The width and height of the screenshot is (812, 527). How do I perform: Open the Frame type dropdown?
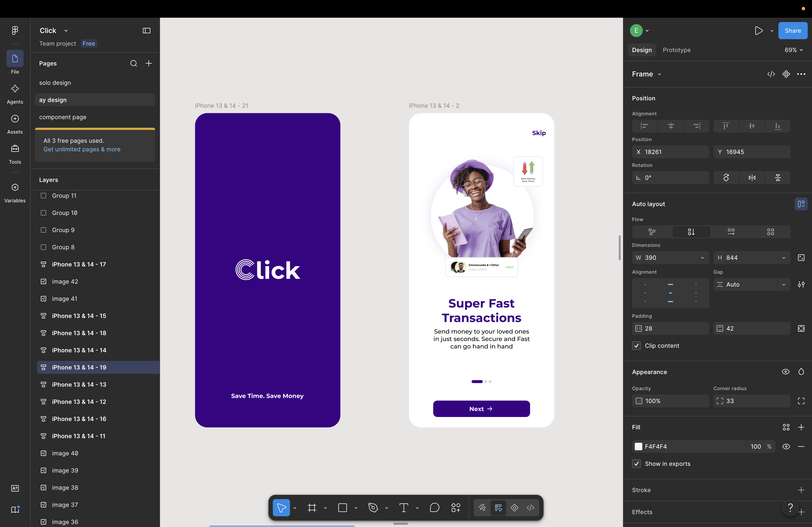click(647, 74)
